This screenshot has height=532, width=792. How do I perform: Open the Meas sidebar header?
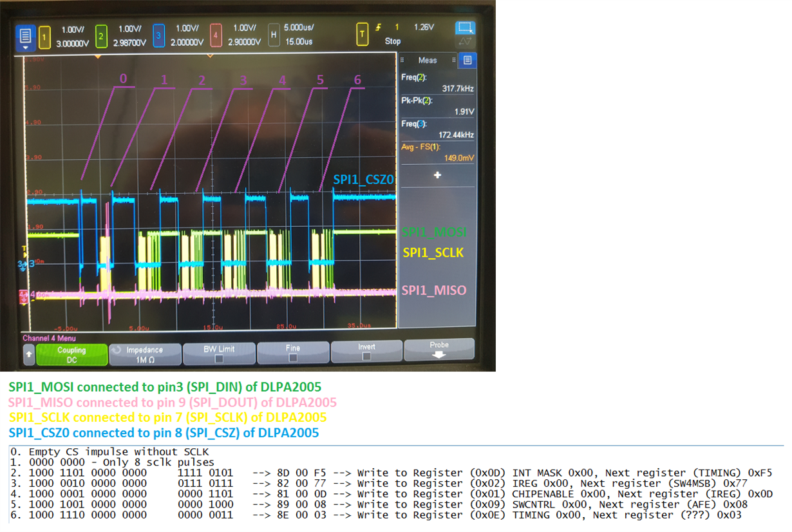[428, 60]
